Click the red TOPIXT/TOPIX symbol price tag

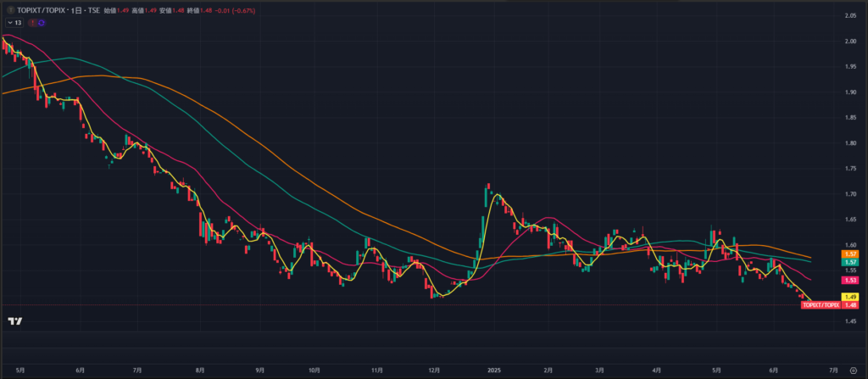(x=821, y=304)
